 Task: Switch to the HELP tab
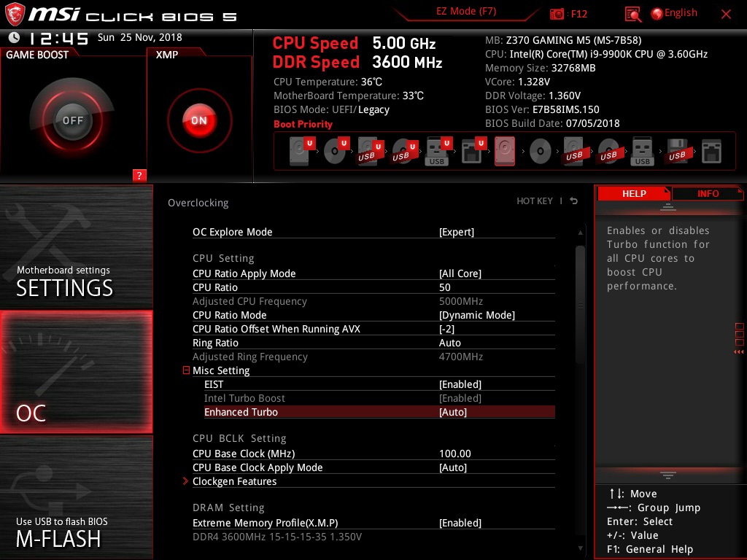pyautogui.click(x=634, y=193)
